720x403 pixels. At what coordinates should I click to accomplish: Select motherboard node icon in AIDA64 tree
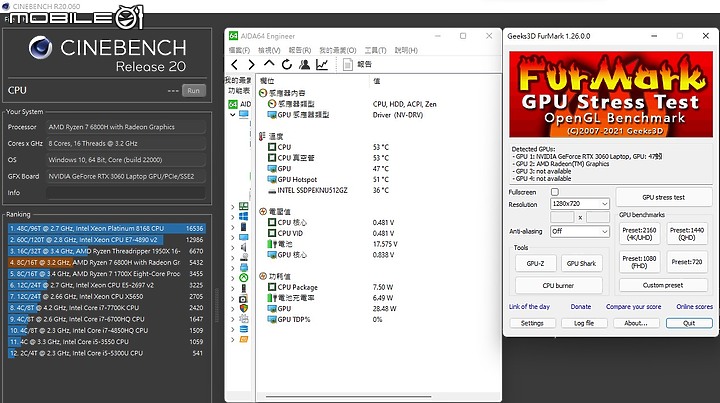coord(244,207)
